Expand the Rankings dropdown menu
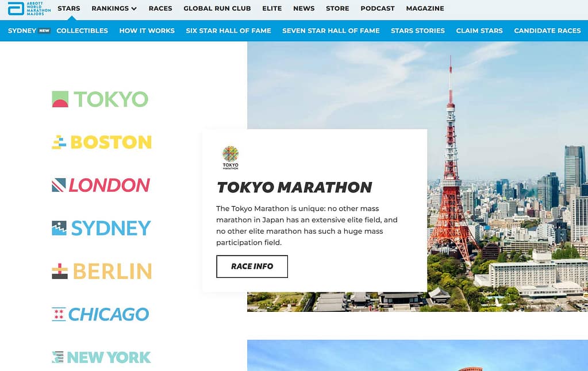This screenshot has width=588, height=371. pyautogui.click(x=114, y=9)
